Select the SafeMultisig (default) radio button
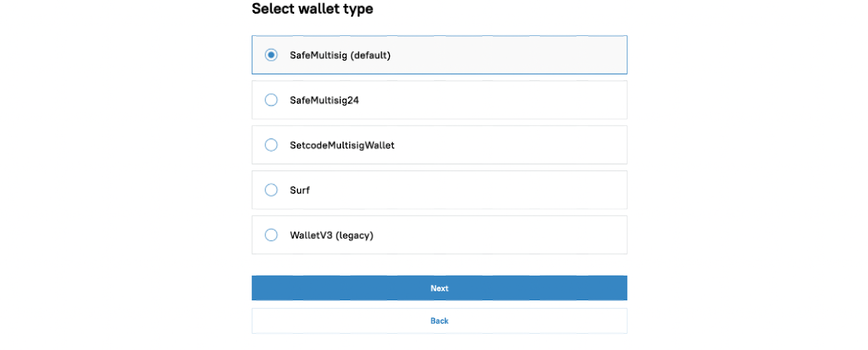This screenshot has height=350, width=868. tap(271, 56)
